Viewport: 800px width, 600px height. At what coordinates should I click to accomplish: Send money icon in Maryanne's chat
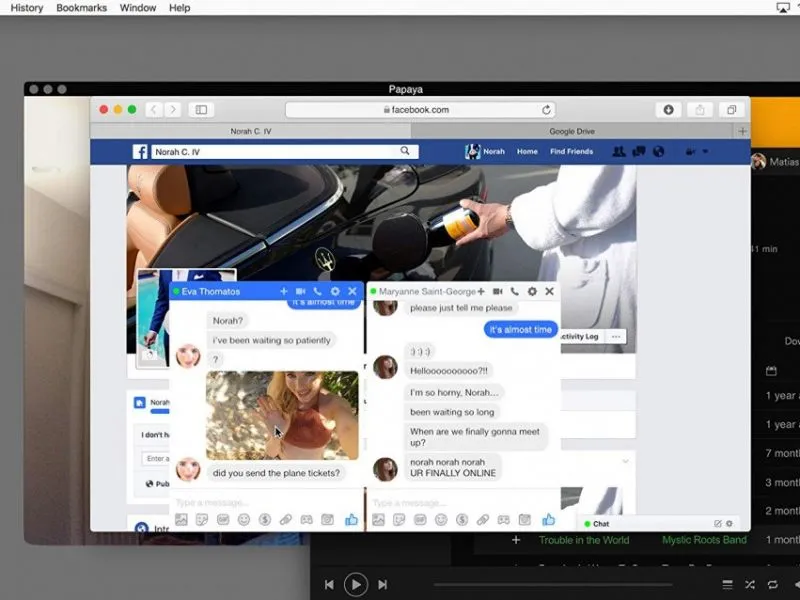(462, 520)
